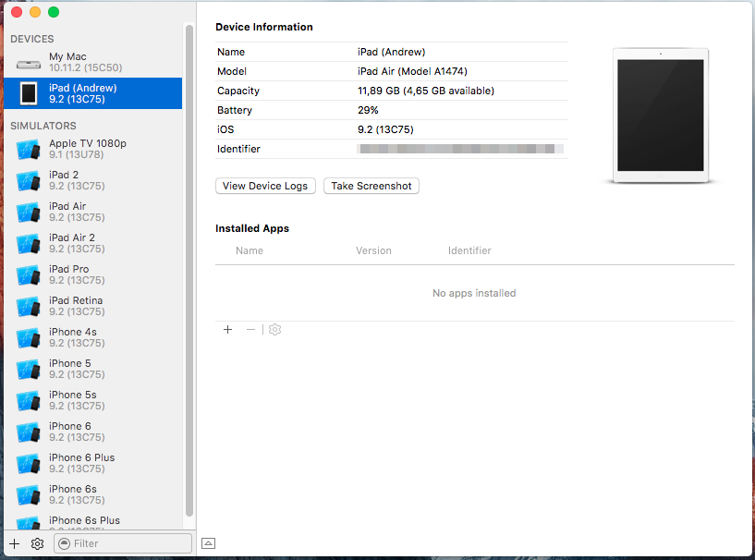Click the model value 'iPad Air (Model A1474)'
Screen dimensions: 755x560
[x=413, y=71]
